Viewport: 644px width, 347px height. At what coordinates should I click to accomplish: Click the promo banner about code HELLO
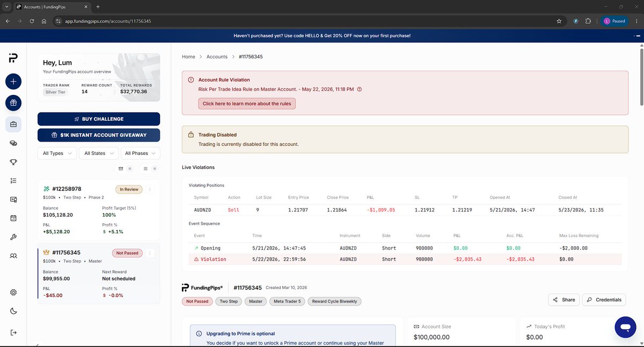pos(322,35)
